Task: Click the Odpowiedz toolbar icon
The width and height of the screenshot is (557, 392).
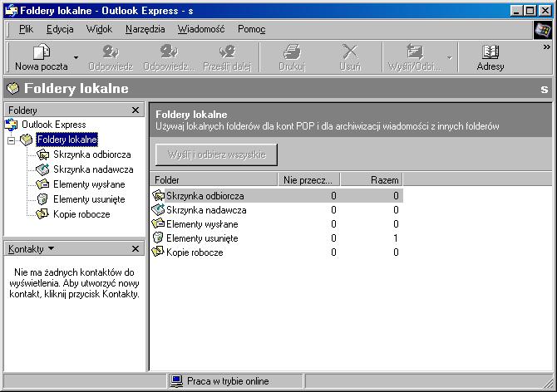Action: tap(111, 51)
